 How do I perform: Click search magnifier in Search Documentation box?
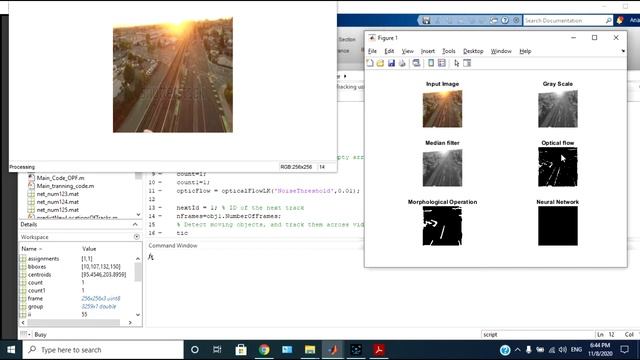608,20
